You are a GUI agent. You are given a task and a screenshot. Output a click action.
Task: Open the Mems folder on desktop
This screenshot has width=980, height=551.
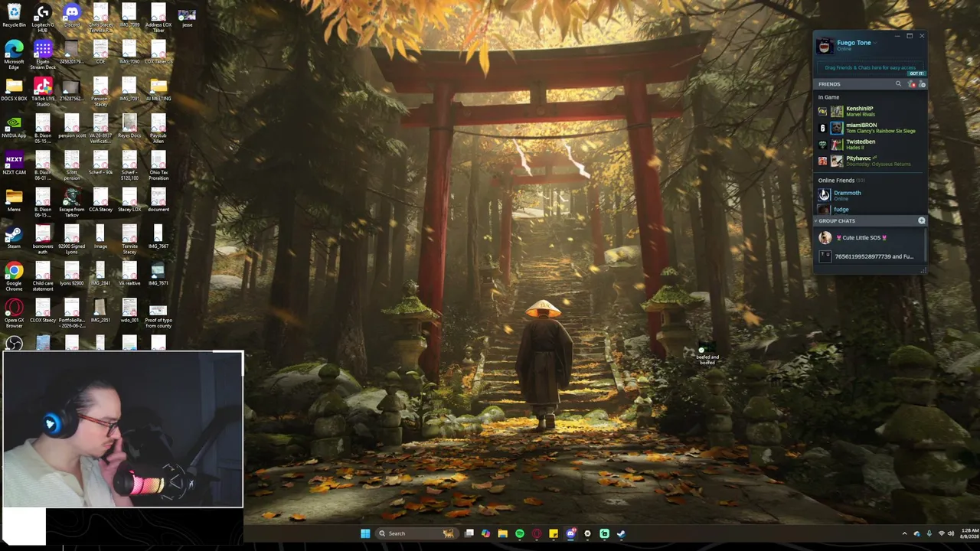point(14,200)
